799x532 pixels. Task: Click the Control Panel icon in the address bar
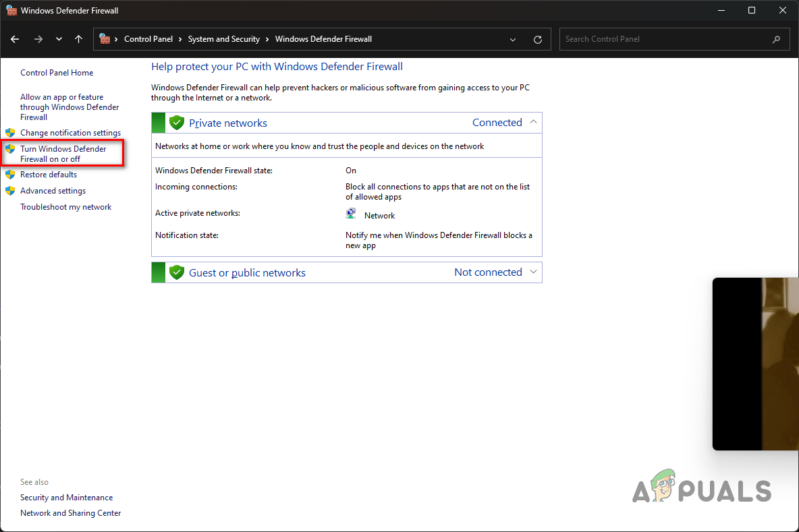106,38
